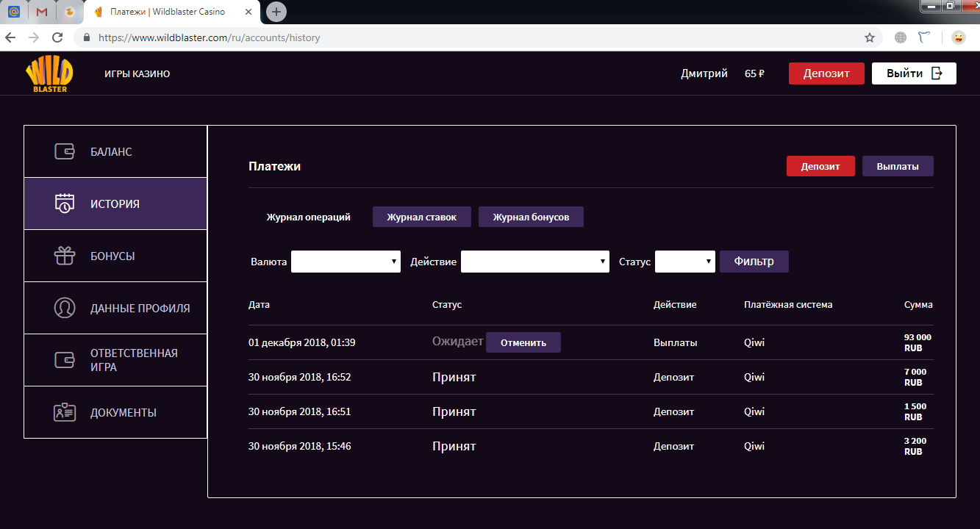Viewport: 980px width, 529px height.
Task: Go back using the browser back arrow
Action: point(10,37)
